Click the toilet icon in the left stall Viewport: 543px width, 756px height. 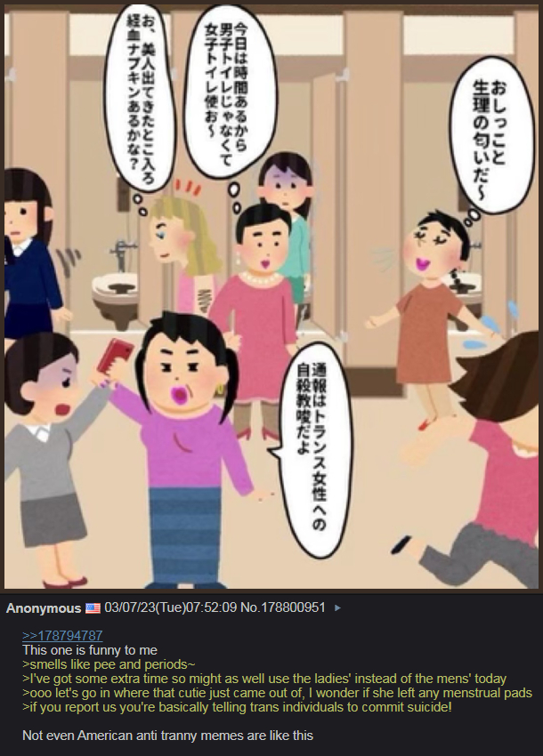116,296
